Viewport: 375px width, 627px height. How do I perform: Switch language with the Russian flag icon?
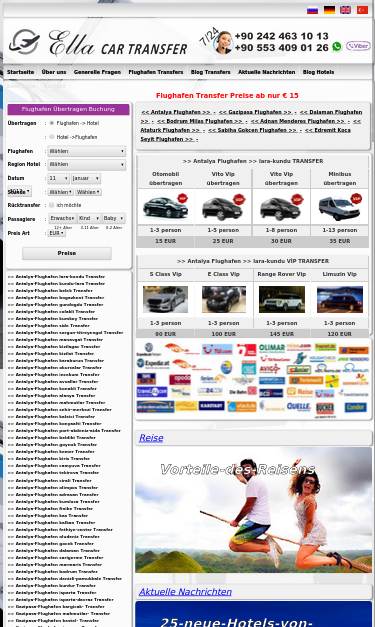(312, 10)
